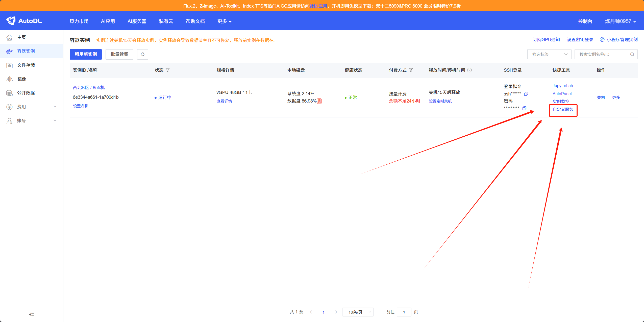Click the refresh icon beside 批量续费
Screen dimensions: 644x322
pos(142,54)
